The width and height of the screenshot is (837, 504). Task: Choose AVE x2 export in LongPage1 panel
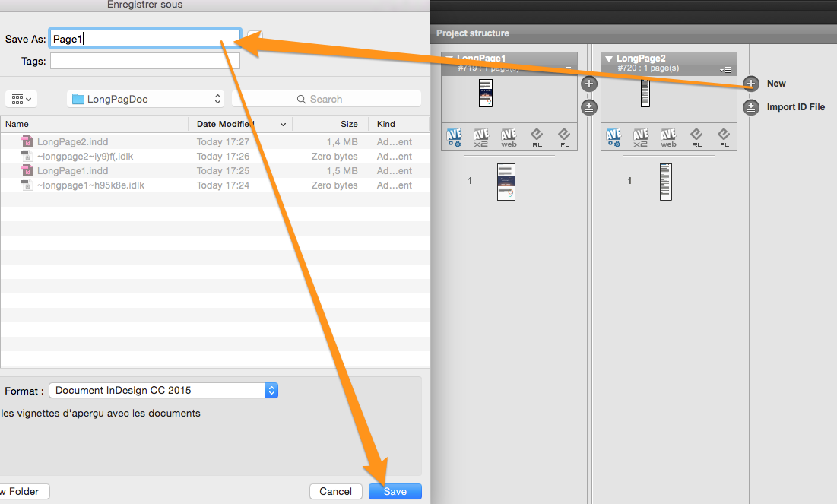pos(481,138)
